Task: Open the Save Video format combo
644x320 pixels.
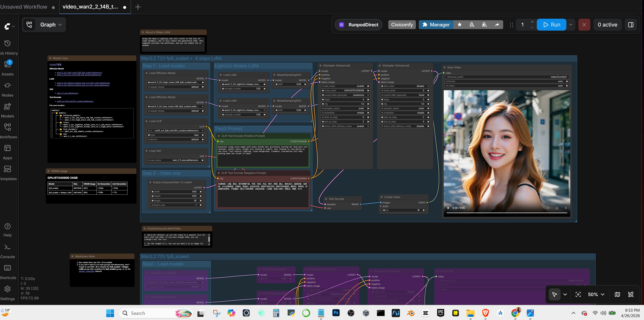Action: [x=507, y=82]
